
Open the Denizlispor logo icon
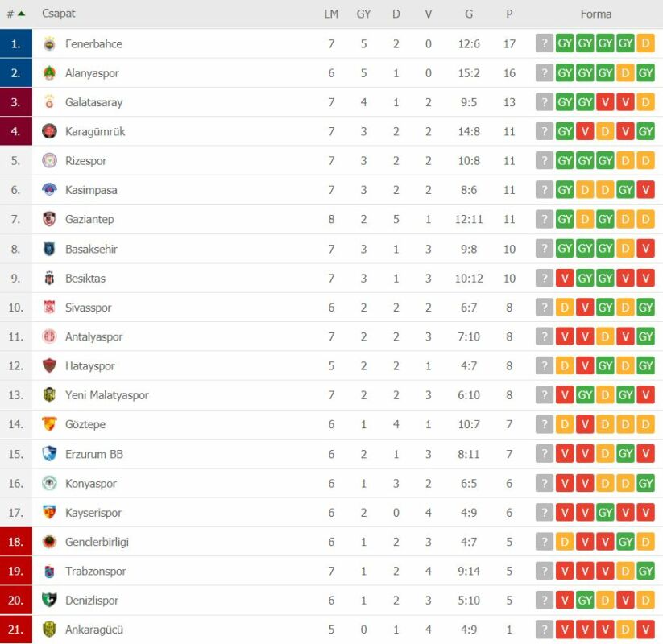click(49, 600)
